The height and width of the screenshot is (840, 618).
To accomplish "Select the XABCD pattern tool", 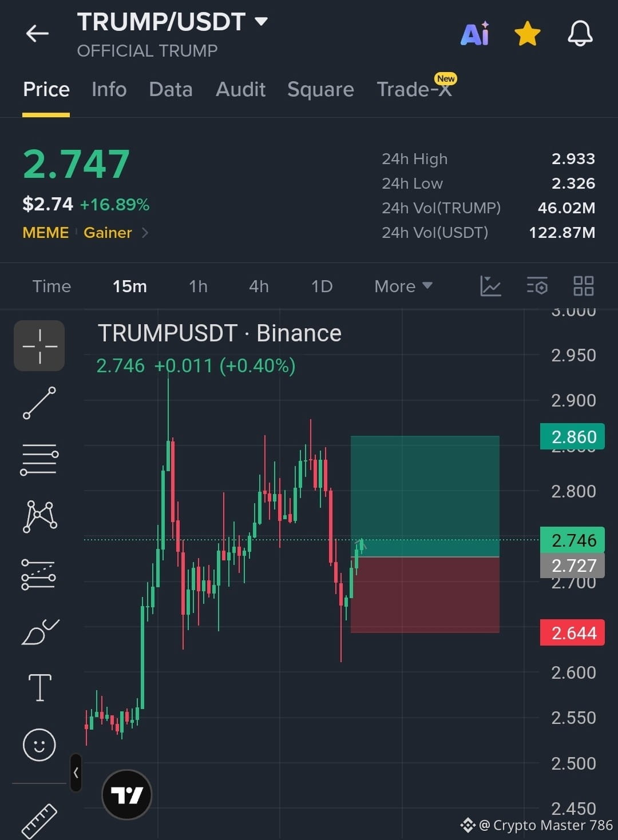I will point(39,516).
